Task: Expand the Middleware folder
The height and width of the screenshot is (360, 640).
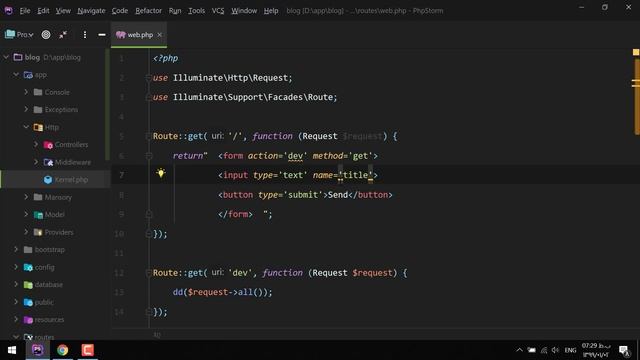Action: tap(36, 162)
